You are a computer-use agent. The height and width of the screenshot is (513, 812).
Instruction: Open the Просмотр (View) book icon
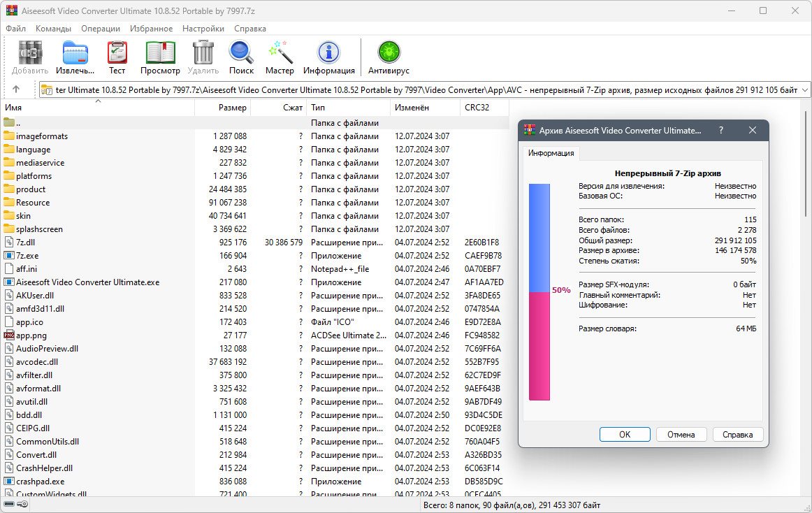(x=160, y=55)
